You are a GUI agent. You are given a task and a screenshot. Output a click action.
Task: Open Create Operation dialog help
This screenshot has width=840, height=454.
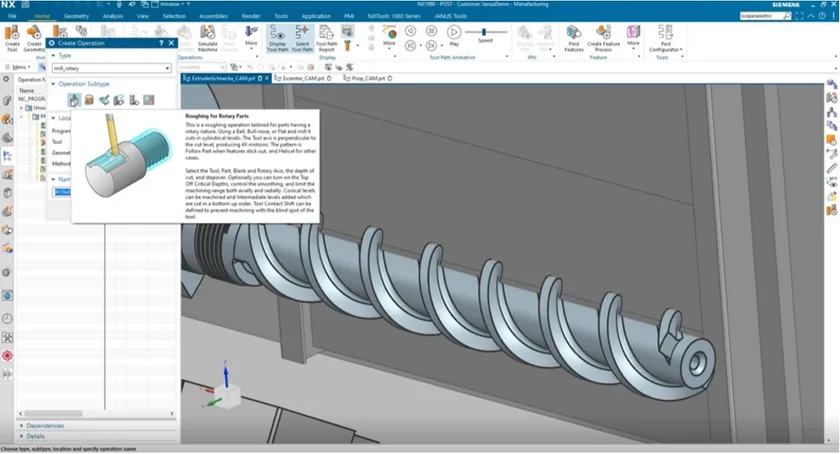point(161,43)
